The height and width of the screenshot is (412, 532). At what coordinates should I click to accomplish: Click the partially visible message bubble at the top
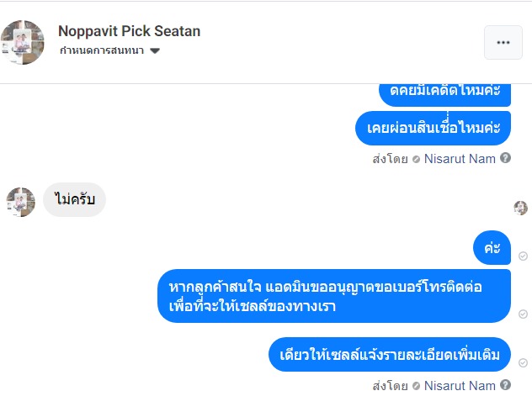click(x=444, y=92)
